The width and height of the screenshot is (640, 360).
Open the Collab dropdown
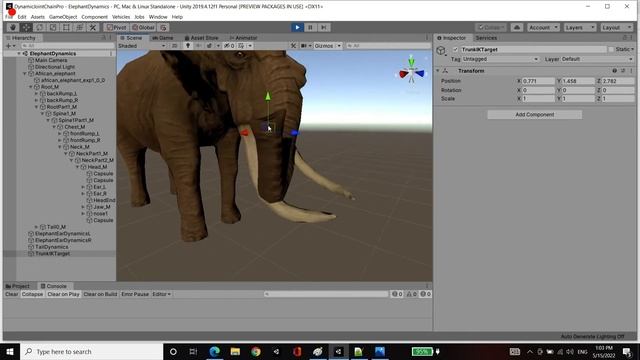point(491,27)
